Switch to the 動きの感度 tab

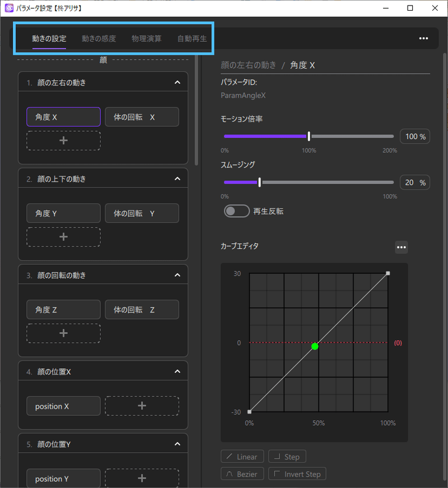pyautogui.click(x=99, y=39)
